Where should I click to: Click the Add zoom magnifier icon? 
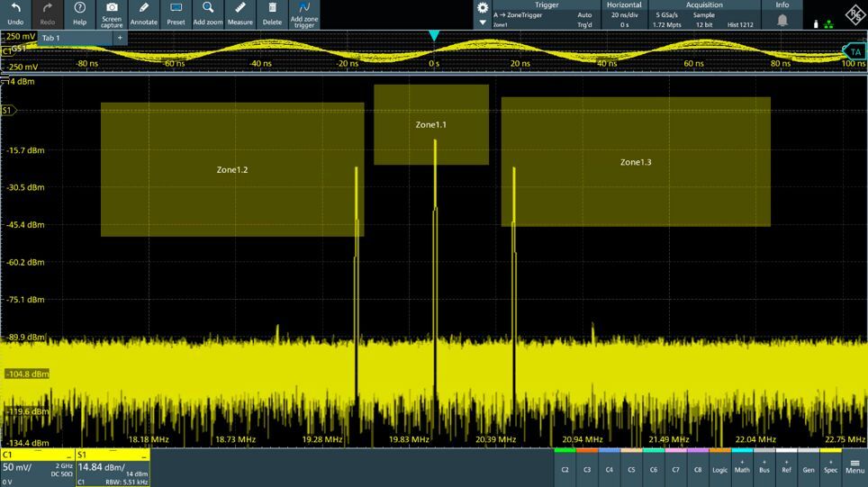coord(207,14)
